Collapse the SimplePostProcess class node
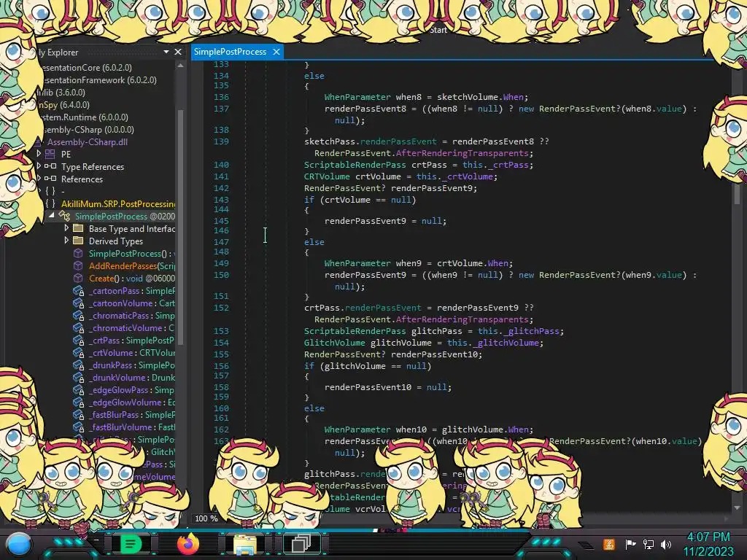This screenshot has width=747, height=560. (x=52, y=216)
